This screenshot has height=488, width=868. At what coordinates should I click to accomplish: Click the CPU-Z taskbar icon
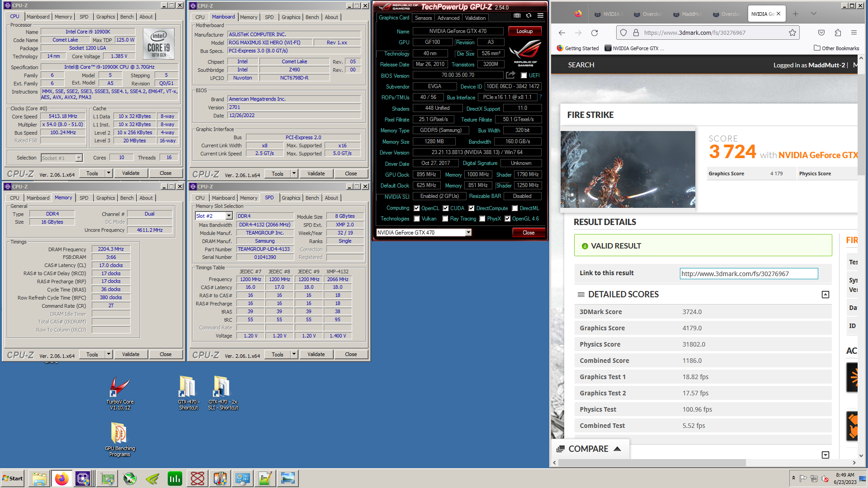coord(83,479)
